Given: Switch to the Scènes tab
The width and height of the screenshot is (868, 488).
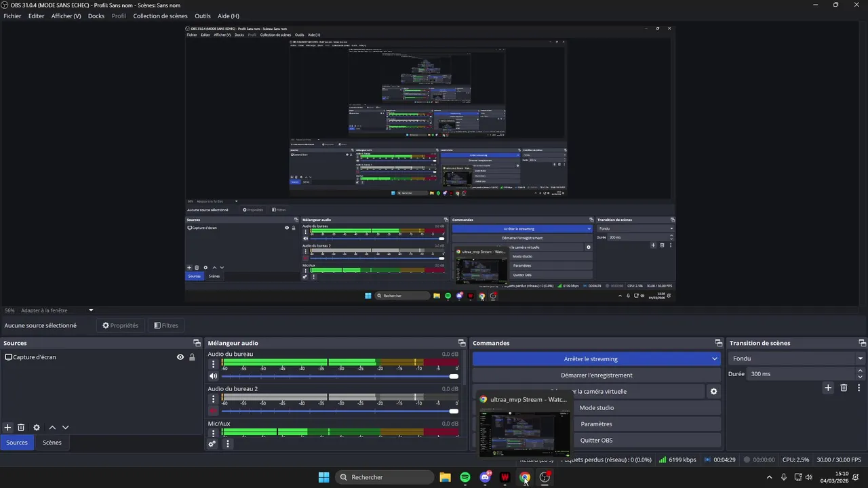Looking at the screenshot, I should 52,443.
